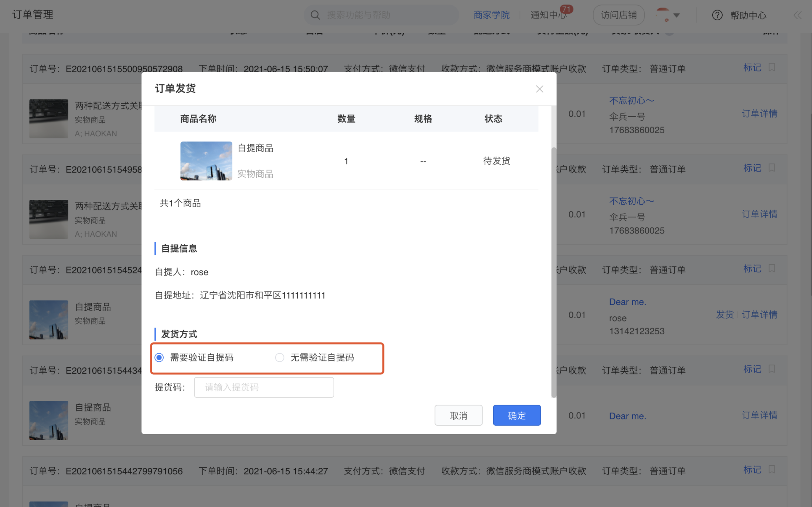Image resolution: width=812 pixels, height=507 pixels.
Task: Click the bookmark icon on the E20210615154524 order row
Action: click(x=771, y=268)
